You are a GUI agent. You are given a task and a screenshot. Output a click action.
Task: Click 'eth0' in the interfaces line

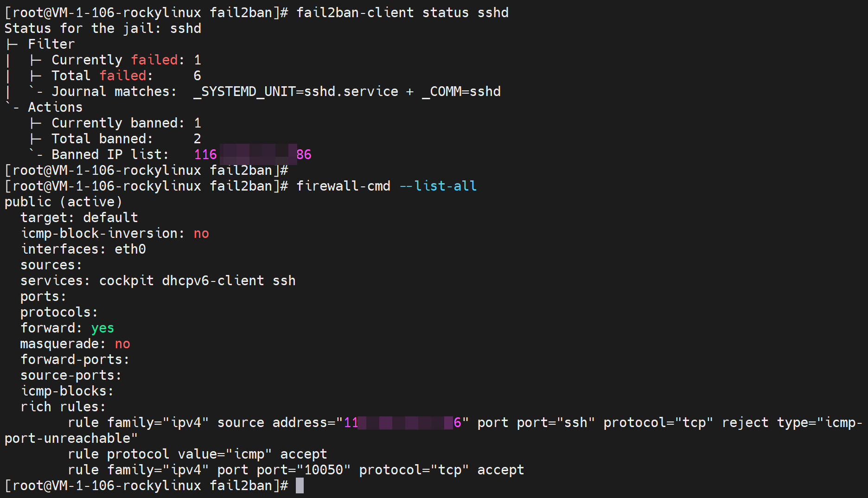point(130,249)
